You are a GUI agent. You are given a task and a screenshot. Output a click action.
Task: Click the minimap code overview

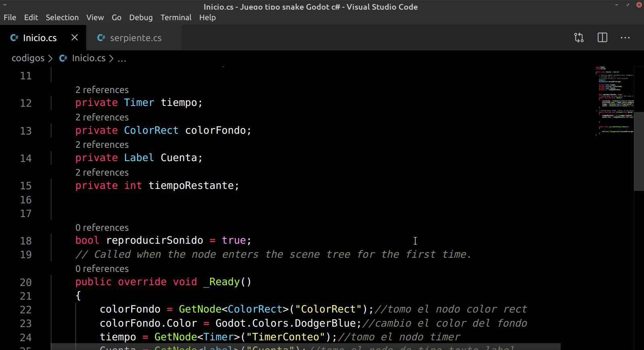[x=614, y=101]
